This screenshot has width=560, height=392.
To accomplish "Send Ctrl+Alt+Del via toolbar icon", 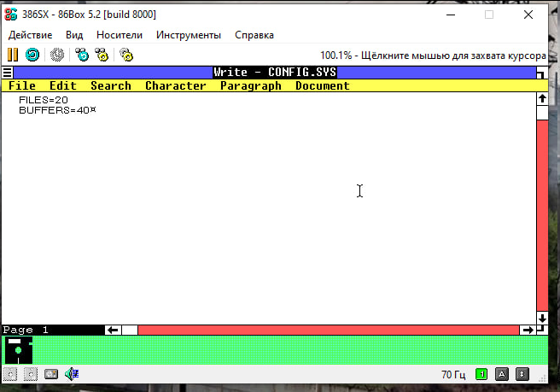I will pyautogui.click(x=82, y=55).
